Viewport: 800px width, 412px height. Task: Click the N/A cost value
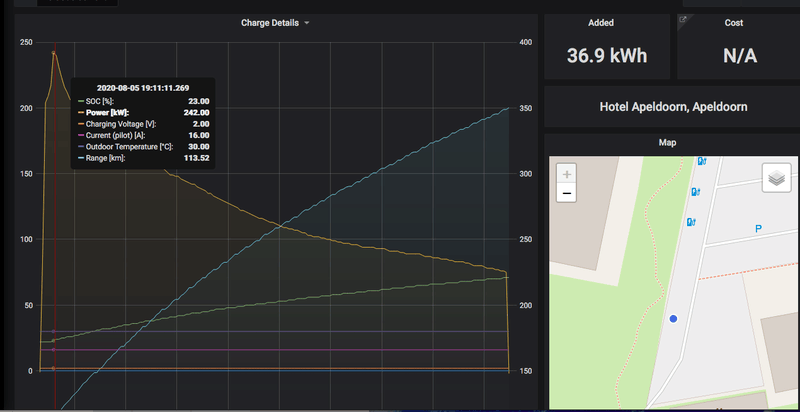tap(740, 55)
